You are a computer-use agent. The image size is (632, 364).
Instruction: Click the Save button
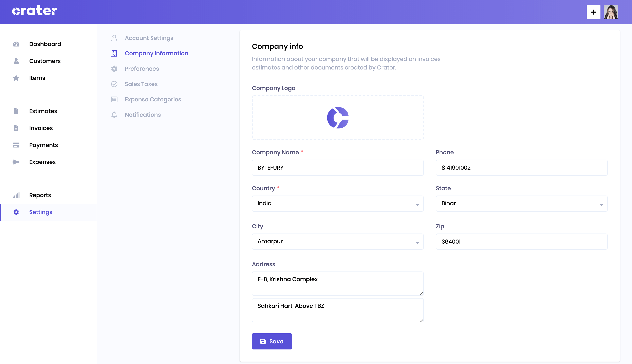[x=272, y=341]
